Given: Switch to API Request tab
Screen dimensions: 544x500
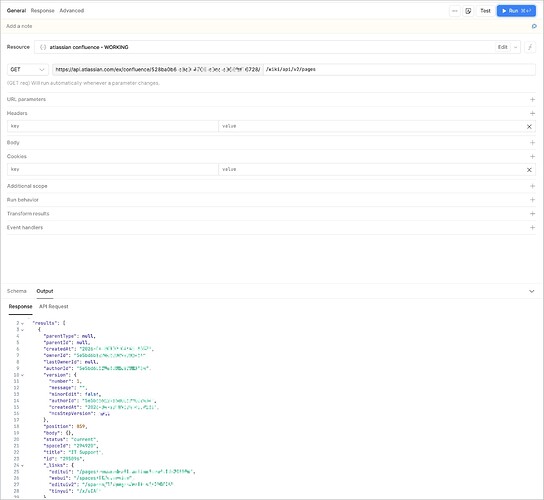Looking at the screenshot, I should (x=54, y=307).
